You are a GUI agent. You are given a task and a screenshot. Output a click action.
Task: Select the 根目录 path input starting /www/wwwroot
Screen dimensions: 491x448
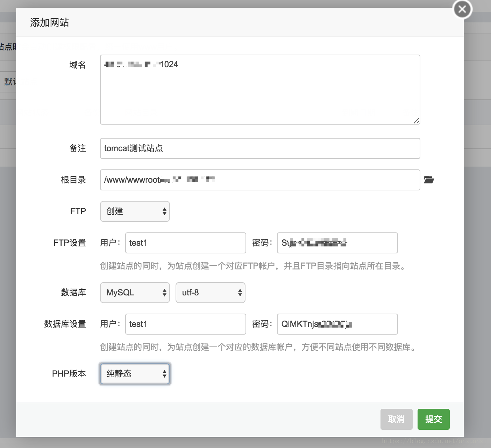(260, 180)
